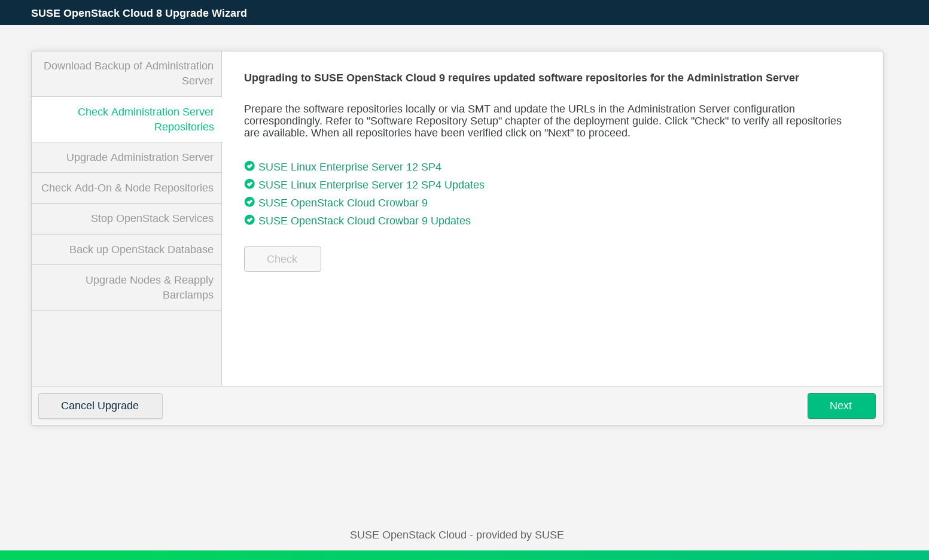929x560 pixels.
Task: Click Cancel Upgrade button
Action: click(x=100, y=406)
